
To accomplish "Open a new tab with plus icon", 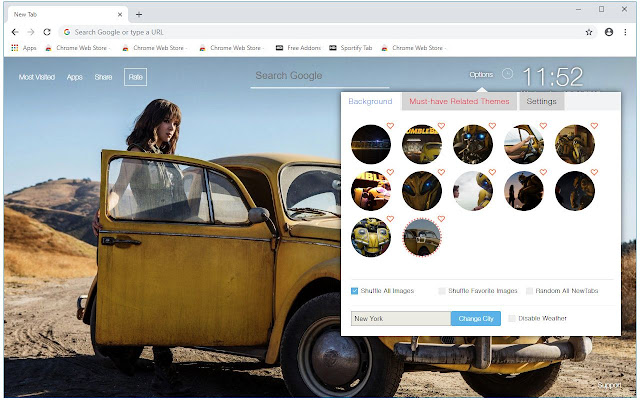I will tap(139, 15).
